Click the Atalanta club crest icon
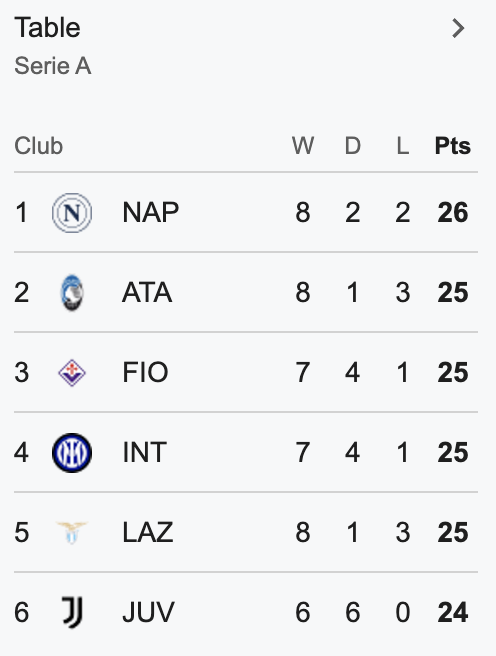 (x=72, y=292)
